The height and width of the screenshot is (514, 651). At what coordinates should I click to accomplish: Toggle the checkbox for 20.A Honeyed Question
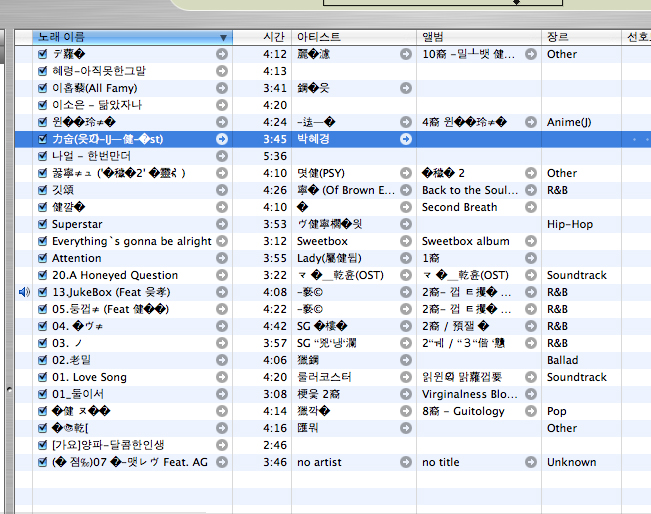(43, 276)
